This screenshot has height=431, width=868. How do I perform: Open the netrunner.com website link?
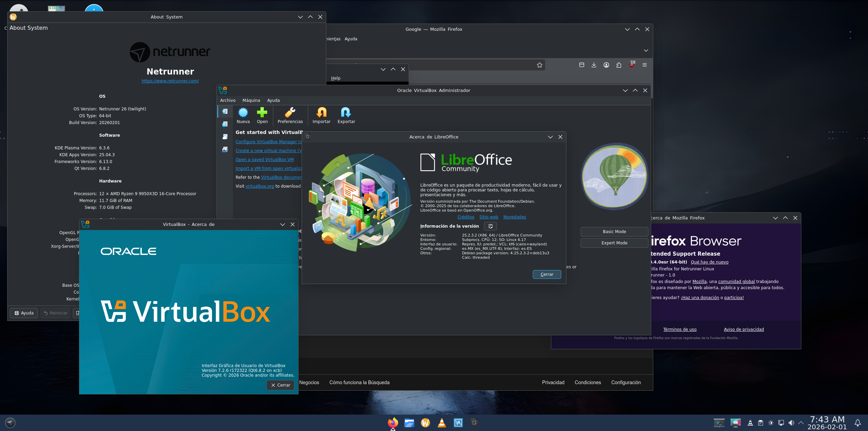[x=170, y=81]
